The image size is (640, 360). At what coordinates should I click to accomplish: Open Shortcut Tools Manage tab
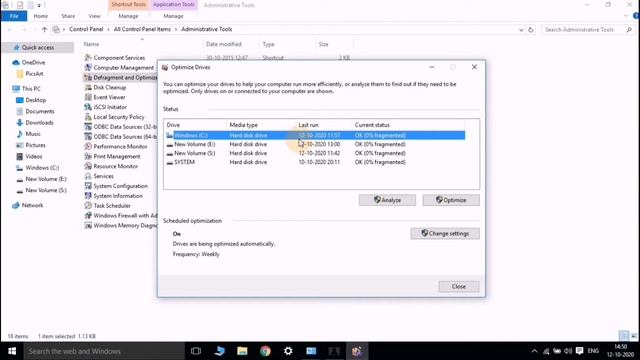point(128,16)
